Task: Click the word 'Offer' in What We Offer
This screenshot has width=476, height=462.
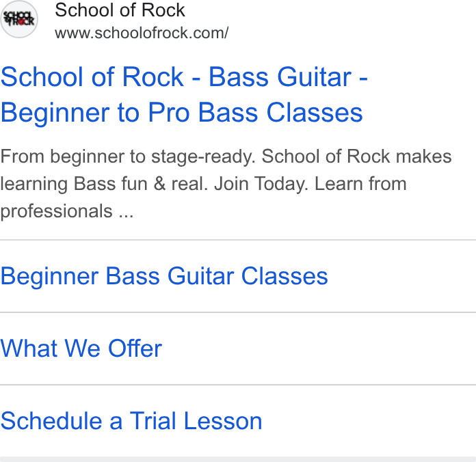Action: coord(135,349)
